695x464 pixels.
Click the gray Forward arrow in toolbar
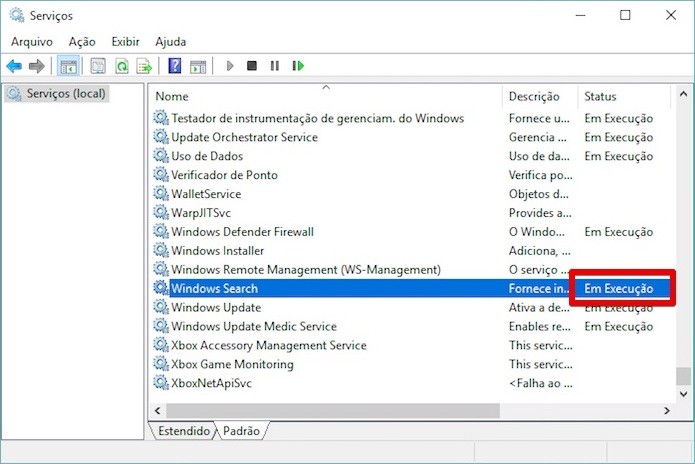pos(37,66)
